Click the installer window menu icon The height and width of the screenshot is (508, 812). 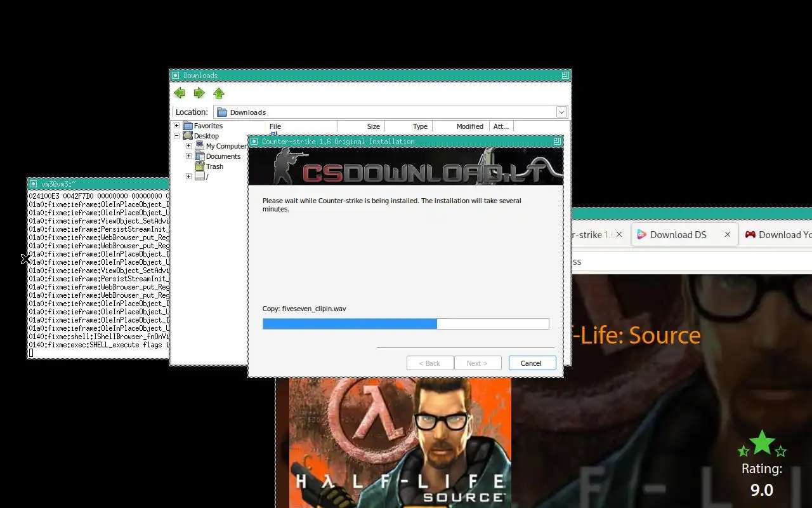(254, 141)
